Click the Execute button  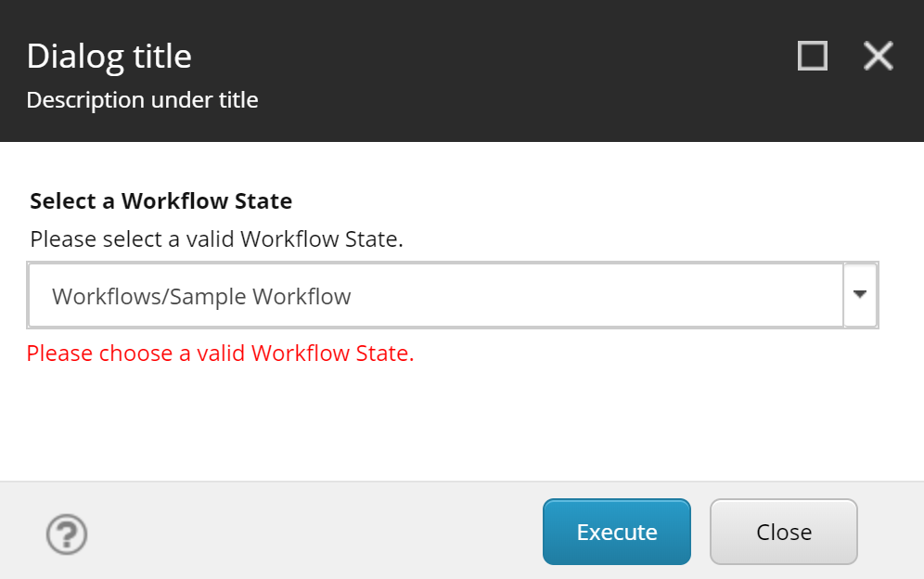[x=616, y=532]
